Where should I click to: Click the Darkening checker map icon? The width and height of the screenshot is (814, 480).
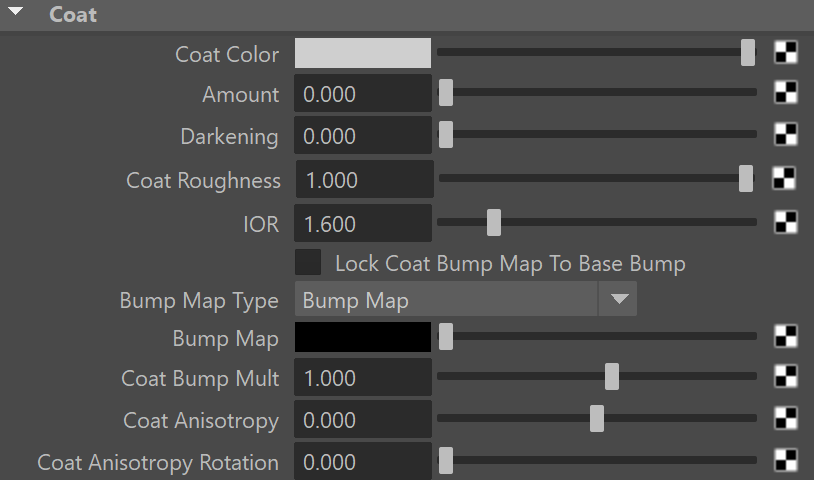pyautogui.click(x=785, y=134)
